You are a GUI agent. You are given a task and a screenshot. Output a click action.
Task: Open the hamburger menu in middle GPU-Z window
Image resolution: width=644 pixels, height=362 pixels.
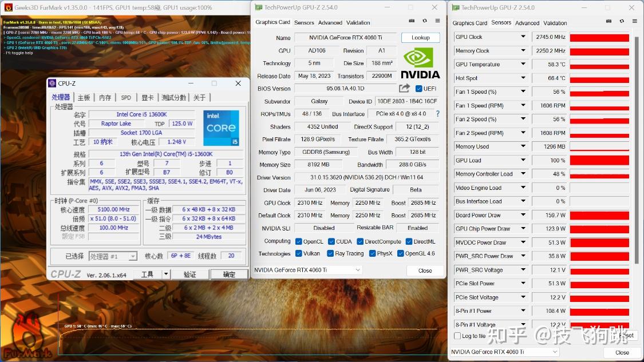pos(437,21)
